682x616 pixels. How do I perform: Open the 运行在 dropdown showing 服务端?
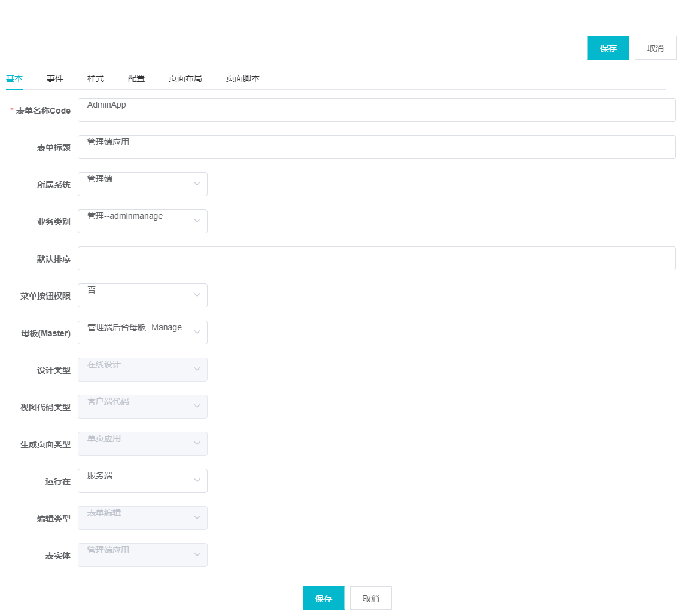[x=142, y=481]
